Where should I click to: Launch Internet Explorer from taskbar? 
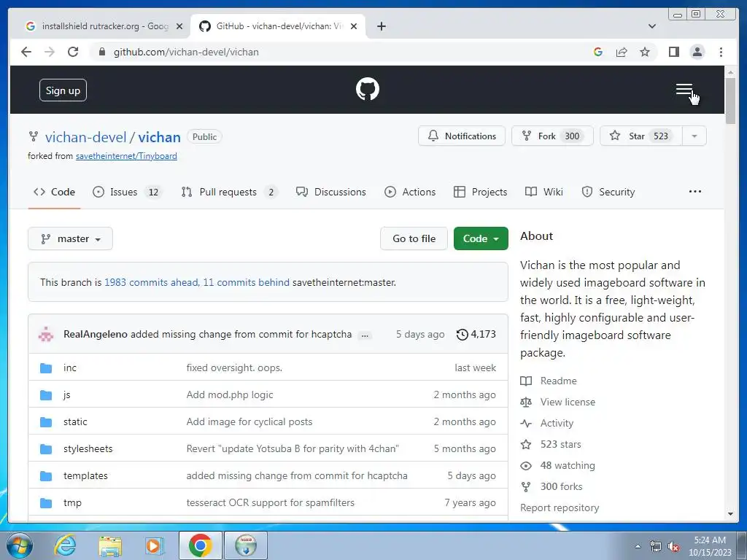click(x=65, y=545)
